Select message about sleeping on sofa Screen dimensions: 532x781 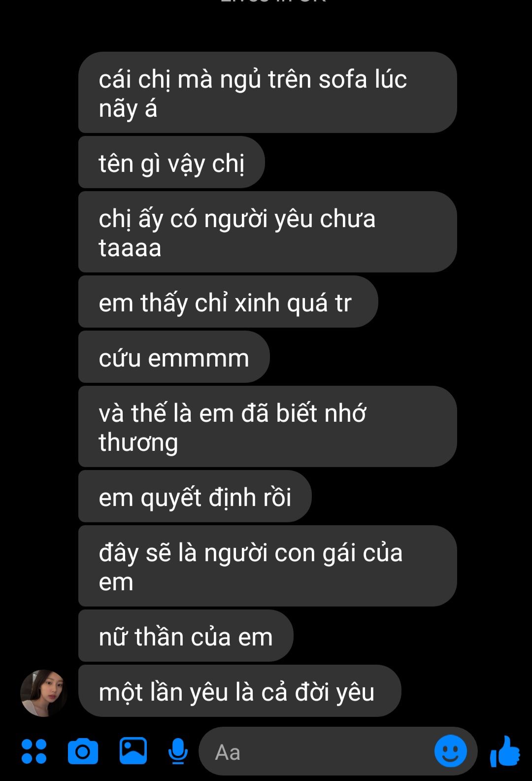click(267, 93)
